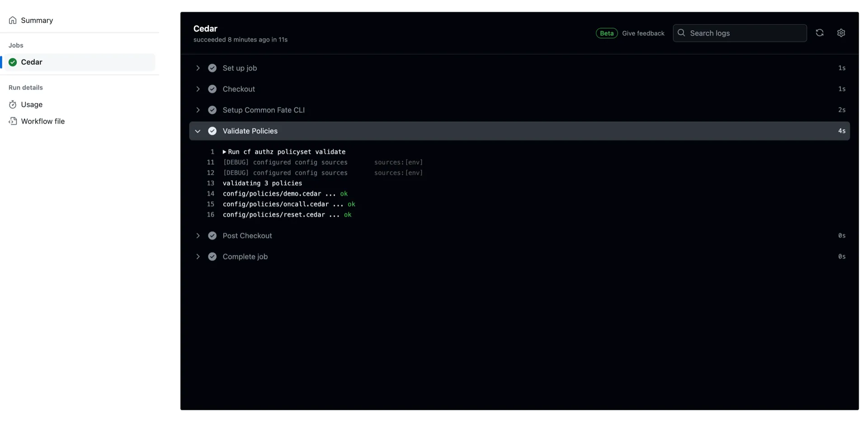The width and height of the screenshot is (868, 421).
Task: Click the magnifier icon in search logs
Action: (x=681, y=33)
